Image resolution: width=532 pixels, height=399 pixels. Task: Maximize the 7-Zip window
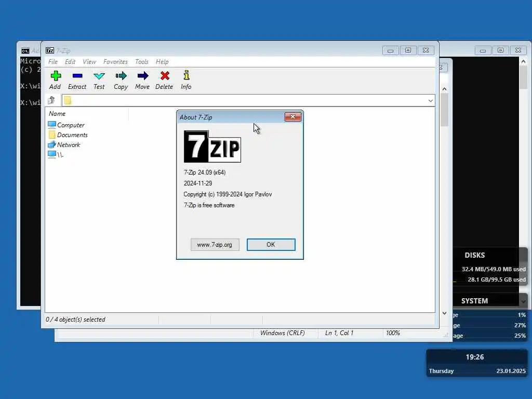[x=408, y=50]
